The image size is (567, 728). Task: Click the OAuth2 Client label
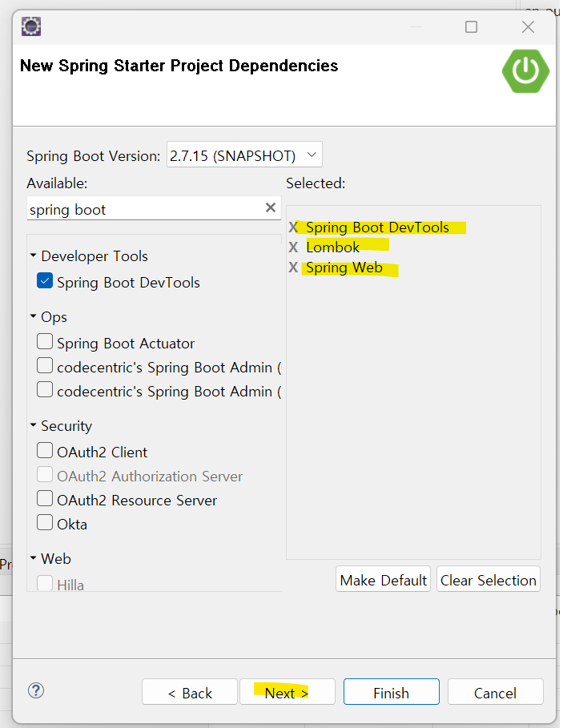click(103, 452)
